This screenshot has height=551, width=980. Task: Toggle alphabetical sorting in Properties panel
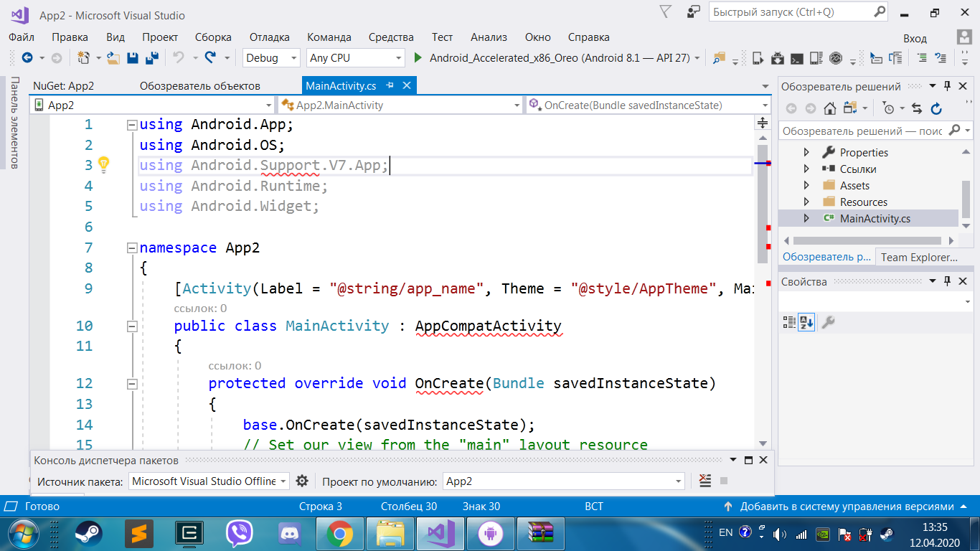click(807, 323)
